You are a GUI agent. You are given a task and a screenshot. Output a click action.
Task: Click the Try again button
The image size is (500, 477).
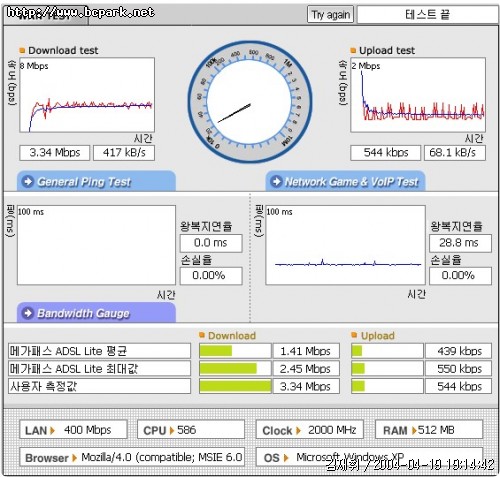(x=330, y=15)
